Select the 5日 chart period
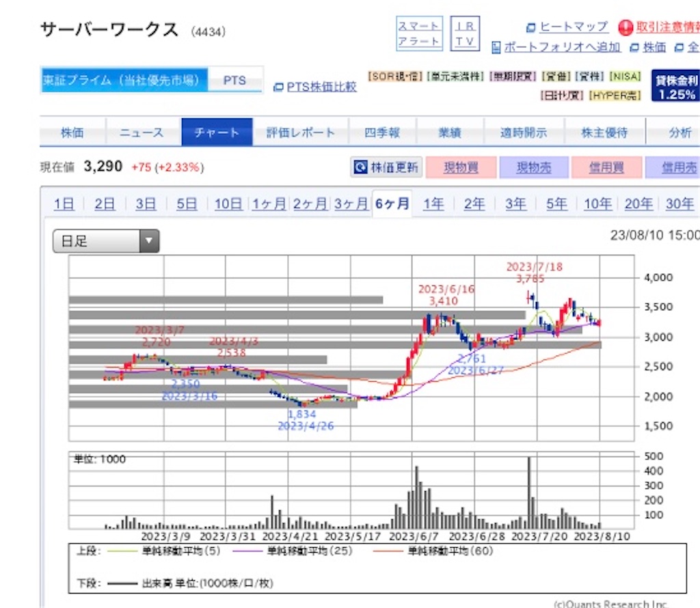700x608 pixels. [187, 204]
